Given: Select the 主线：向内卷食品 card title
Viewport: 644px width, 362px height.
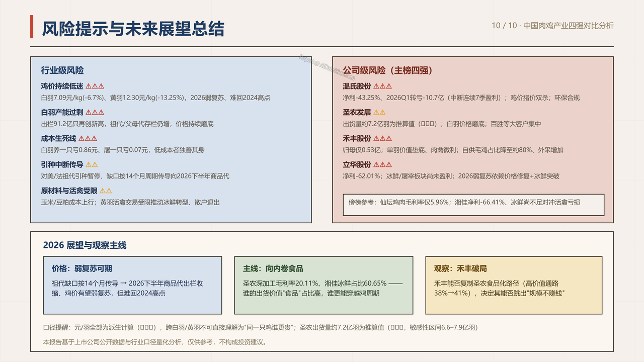Looking at the screenshot, I should click(x=273, y=268).
